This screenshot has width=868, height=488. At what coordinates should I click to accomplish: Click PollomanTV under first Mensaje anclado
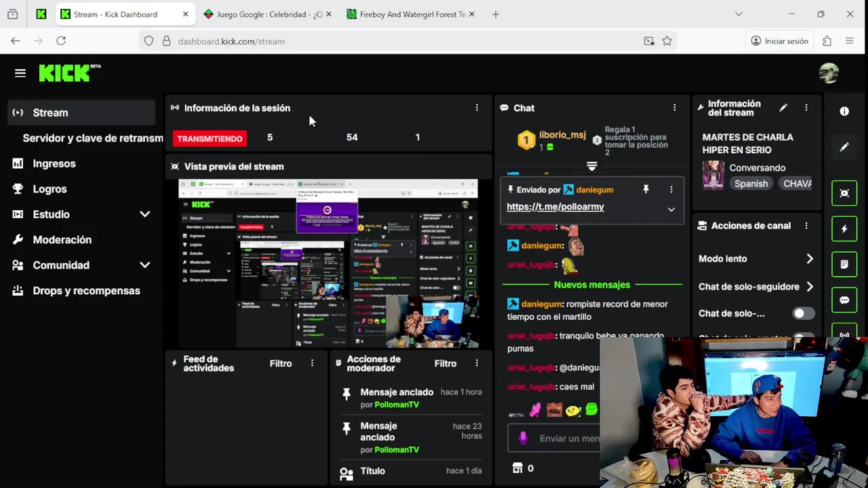click(x=397, y=405)
